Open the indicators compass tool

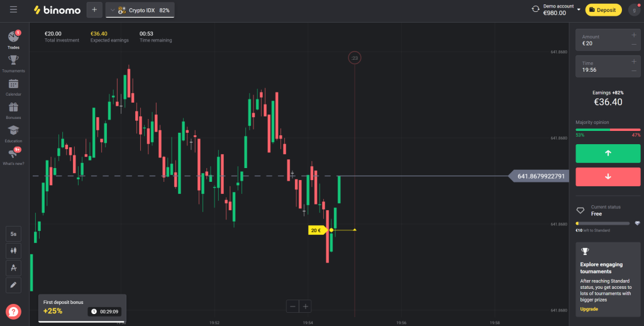click(x=14, y=267)
